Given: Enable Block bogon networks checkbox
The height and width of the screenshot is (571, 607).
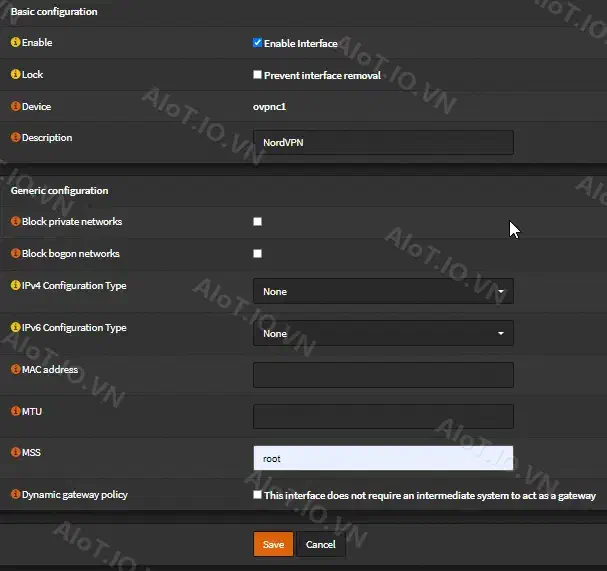Looking at the screenshot, I should (x=257, y=254).
